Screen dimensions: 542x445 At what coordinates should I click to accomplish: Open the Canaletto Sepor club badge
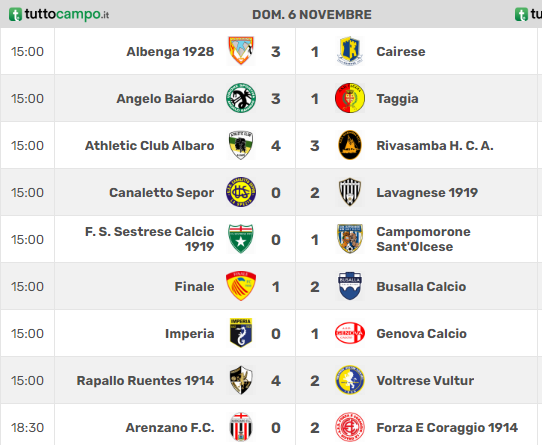(x=241, y=192)
